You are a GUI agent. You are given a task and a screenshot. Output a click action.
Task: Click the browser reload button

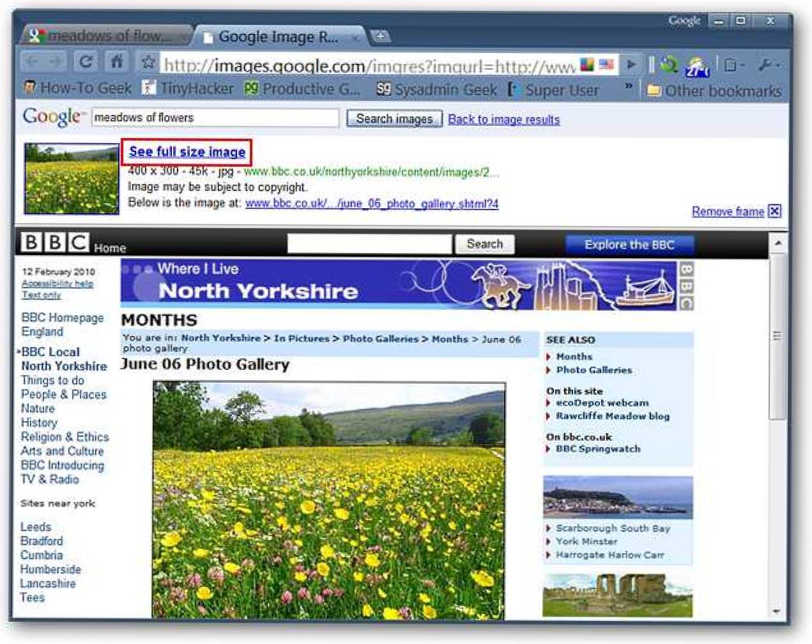coord(86,62)
